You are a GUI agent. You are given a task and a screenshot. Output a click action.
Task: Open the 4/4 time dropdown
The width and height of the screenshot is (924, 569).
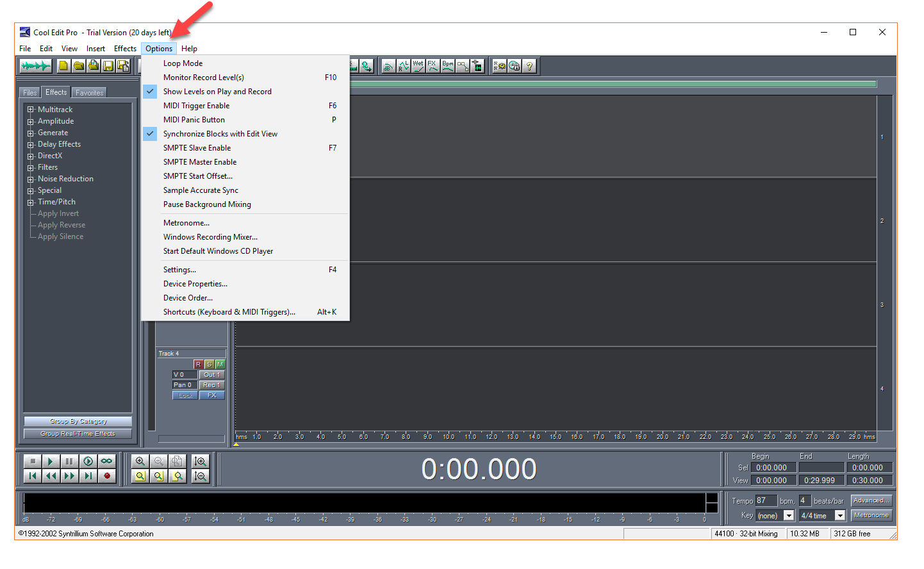coord(840,516)
